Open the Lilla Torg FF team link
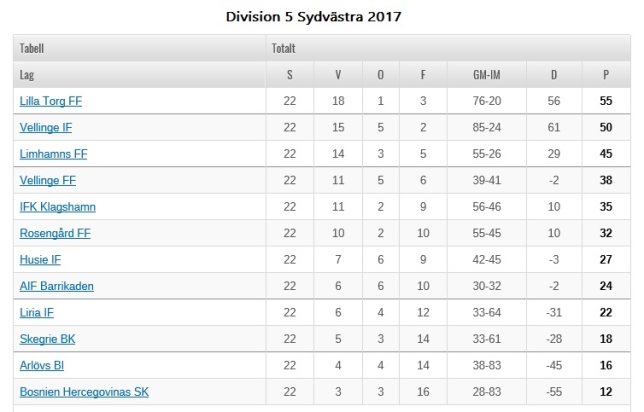The width and height of the screenshot is (644, 412). point(51,101)
